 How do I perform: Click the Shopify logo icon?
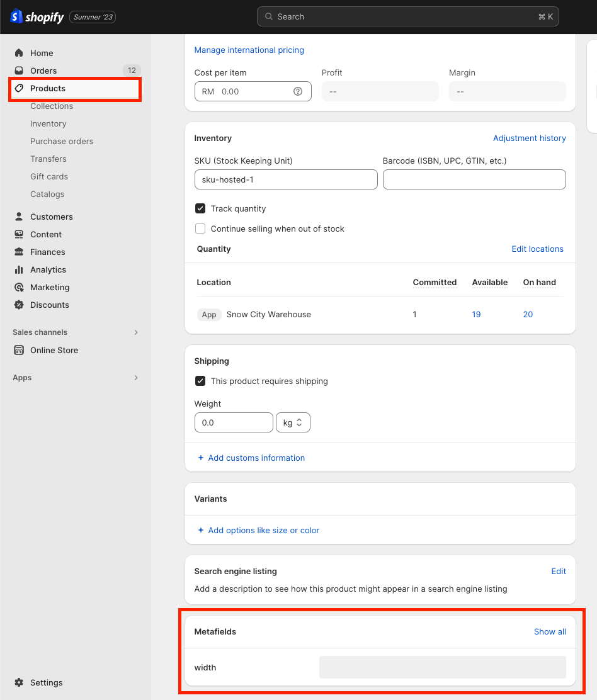click(x=16, y=17)
